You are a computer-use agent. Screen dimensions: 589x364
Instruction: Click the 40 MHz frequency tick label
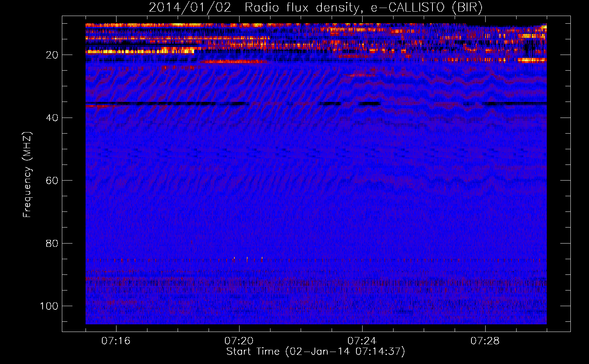pos(52,118)
